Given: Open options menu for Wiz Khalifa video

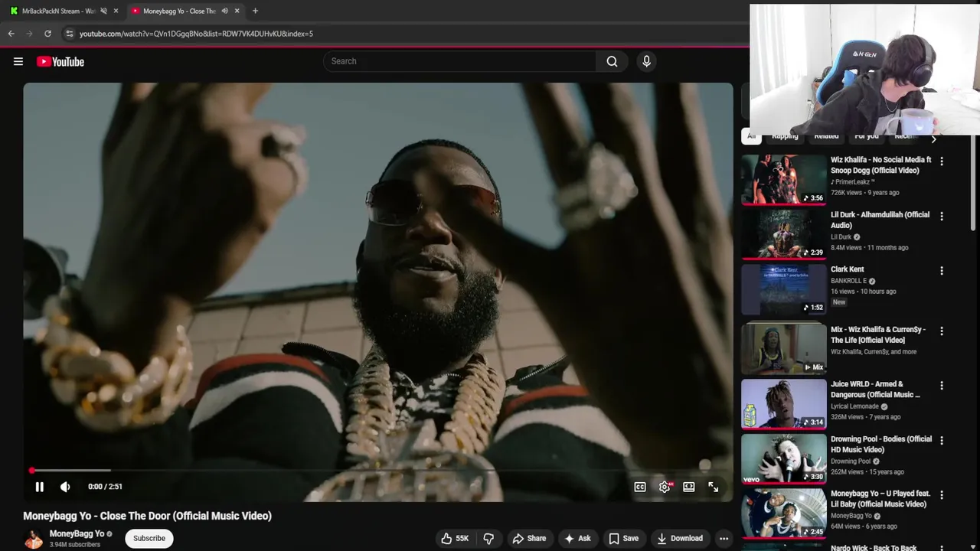Looking at the screenshot, I should click(x=942, y=161).
